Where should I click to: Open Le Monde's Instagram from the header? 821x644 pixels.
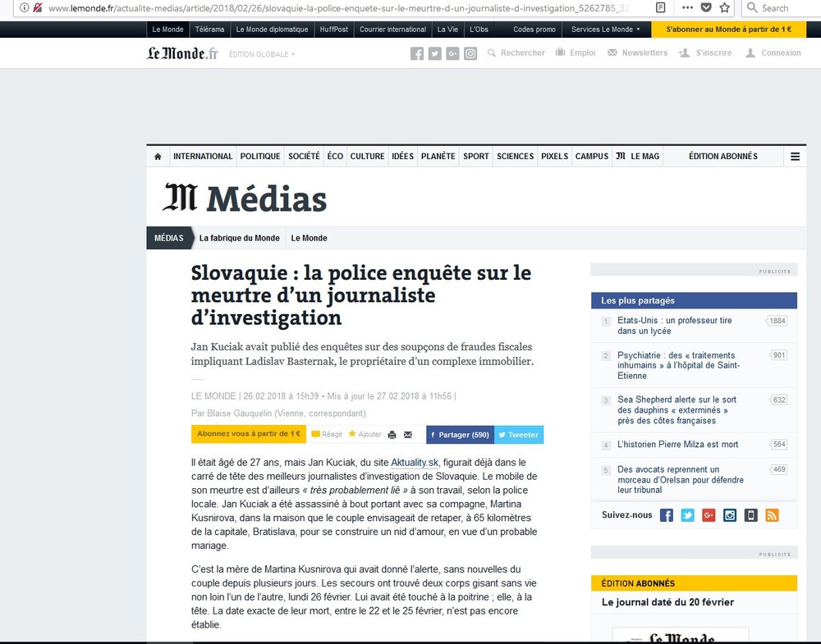click(470, 53)
